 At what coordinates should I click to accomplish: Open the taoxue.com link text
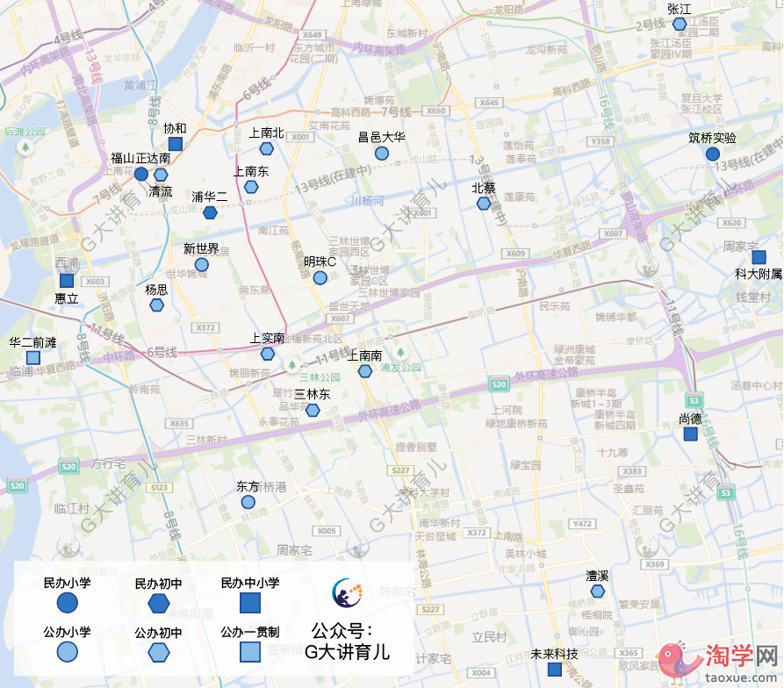(741, 677)
